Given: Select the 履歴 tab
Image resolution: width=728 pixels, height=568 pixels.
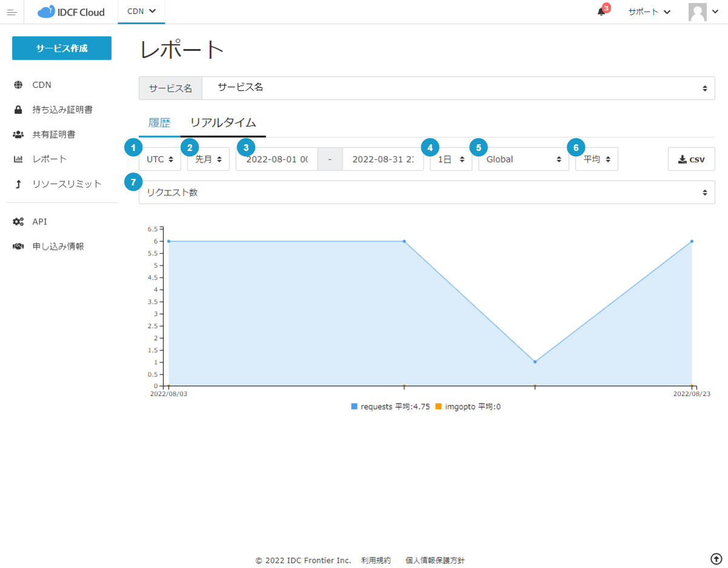Looking at the screenshot, I should pos(159,122).
